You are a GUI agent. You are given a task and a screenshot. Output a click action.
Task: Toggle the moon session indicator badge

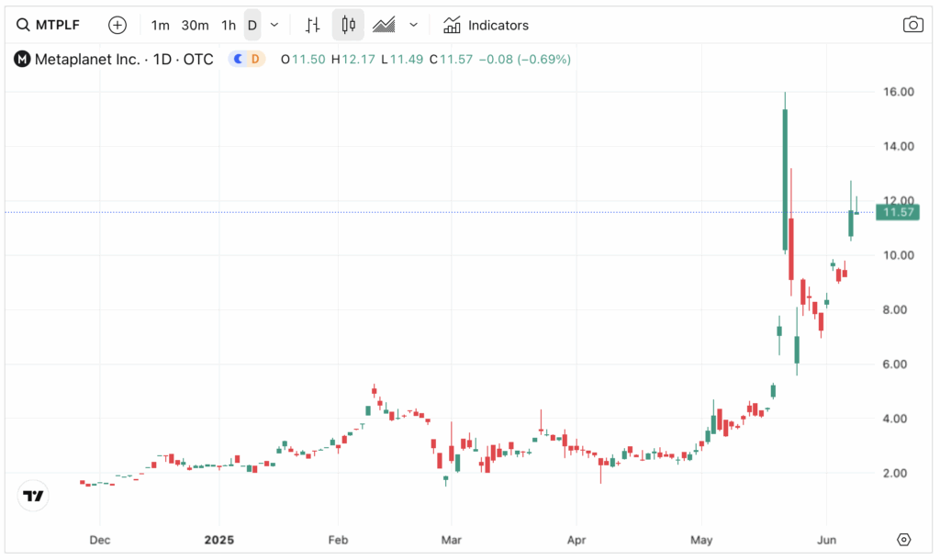coord(239,59)
